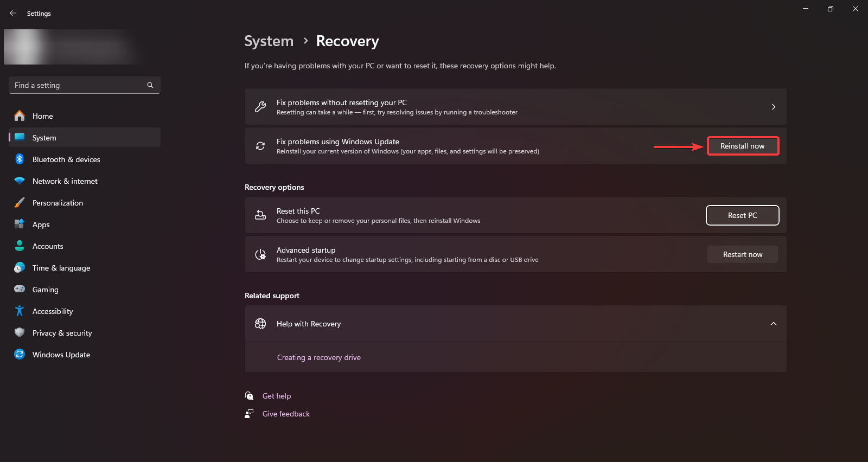868x462 pixels.
Task: Go to Bluetooth & devices settings
Action: click(85, 159)
